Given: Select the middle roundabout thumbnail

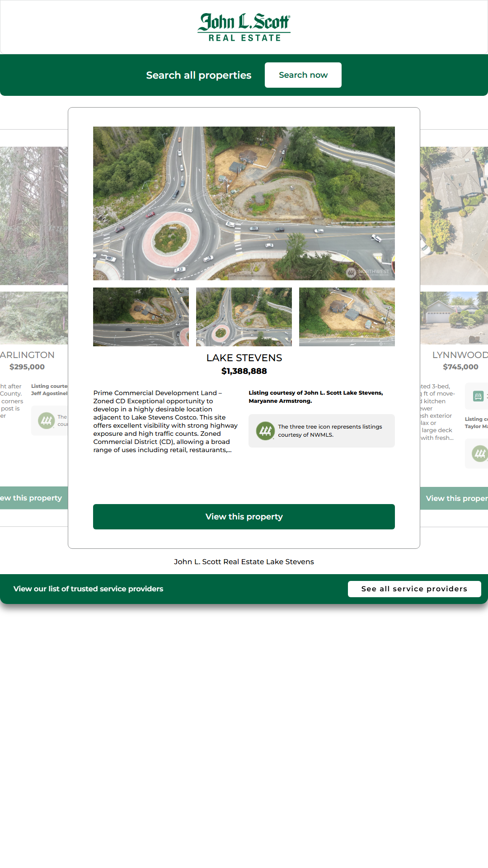Looking at the screenshot, I should pos(244,317).
